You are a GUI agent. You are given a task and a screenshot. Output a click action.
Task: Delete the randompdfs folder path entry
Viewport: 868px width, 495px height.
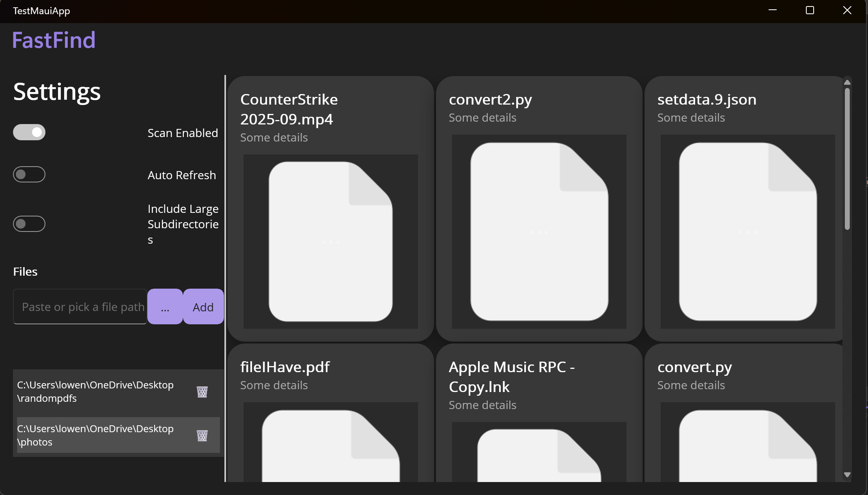(202, 392)
